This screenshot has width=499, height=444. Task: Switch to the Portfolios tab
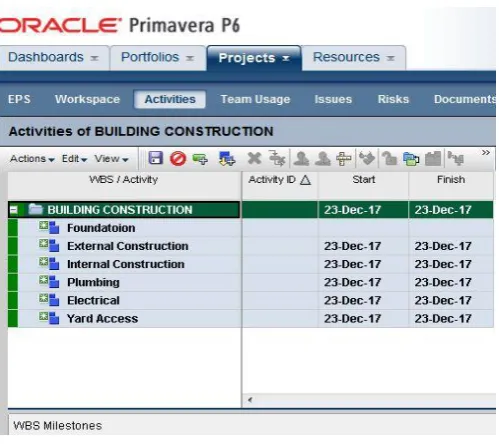[x=150, y=57]
